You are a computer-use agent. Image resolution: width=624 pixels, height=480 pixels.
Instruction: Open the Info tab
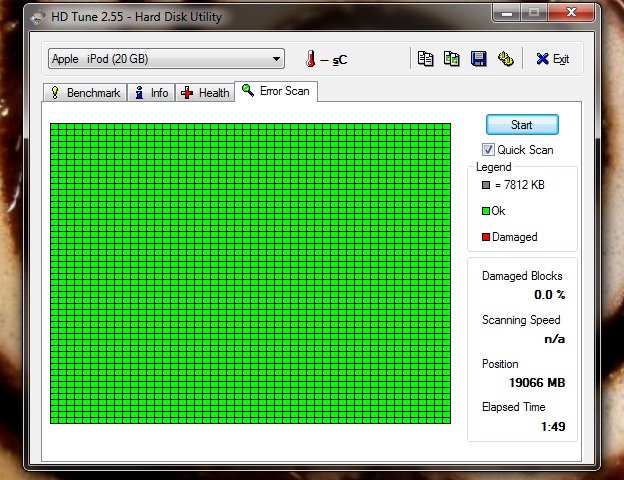[x=151, y=93]
